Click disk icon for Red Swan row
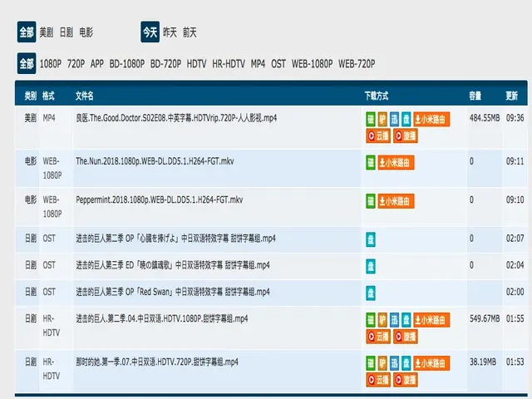The height and width of the screenshot is (399, 532). 371,293
